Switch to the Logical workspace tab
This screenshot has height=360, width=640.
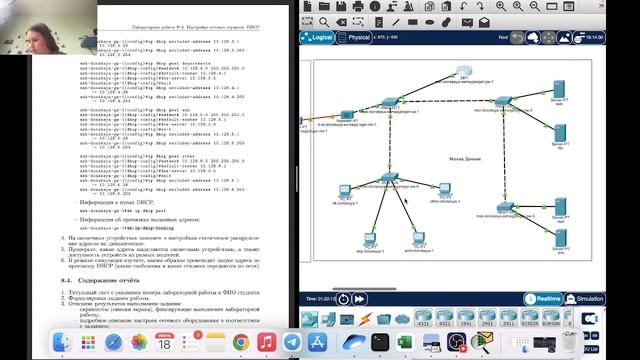pos(317,38)
